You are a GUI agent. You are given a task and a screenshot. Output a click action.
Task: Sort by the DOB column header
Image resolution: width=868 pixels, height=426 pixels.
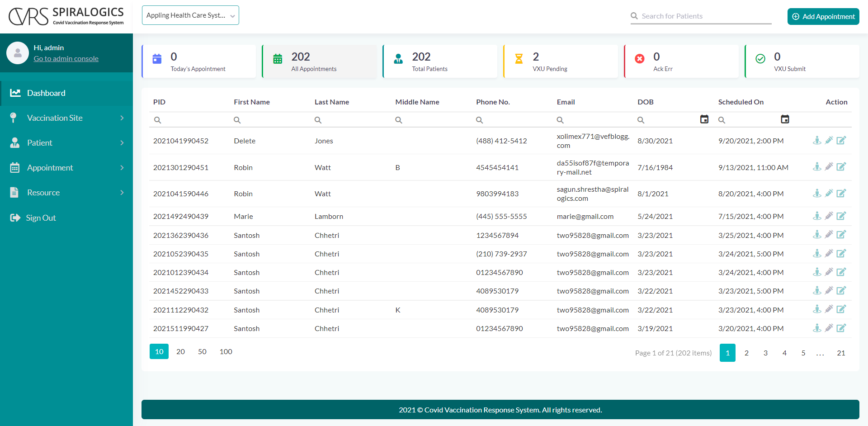(x=646, y=102)
